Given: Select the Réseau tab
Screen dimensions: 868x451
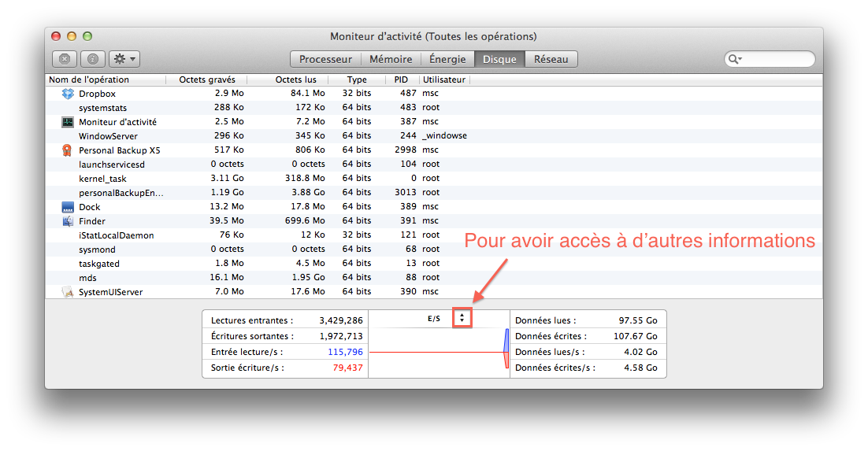Looking at the screenshot, I should pyautogui.click(x=551, y=59).
